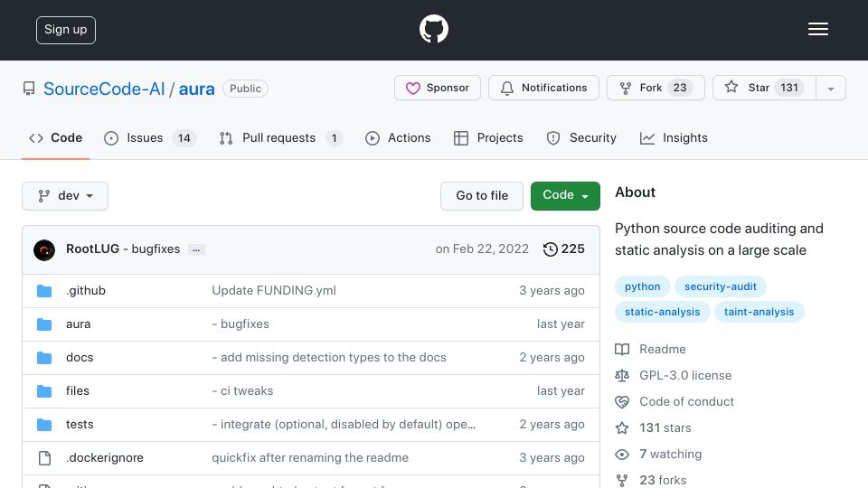Open the Security tab
The image size is (868, 488).
581,137
